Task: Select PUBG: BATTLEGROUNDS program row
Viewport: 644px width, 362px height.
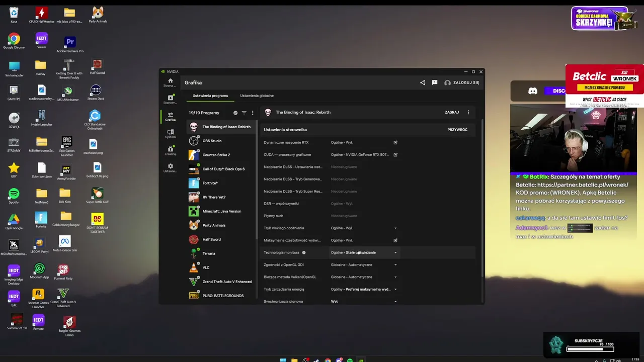Action: (x=221, y=296)
